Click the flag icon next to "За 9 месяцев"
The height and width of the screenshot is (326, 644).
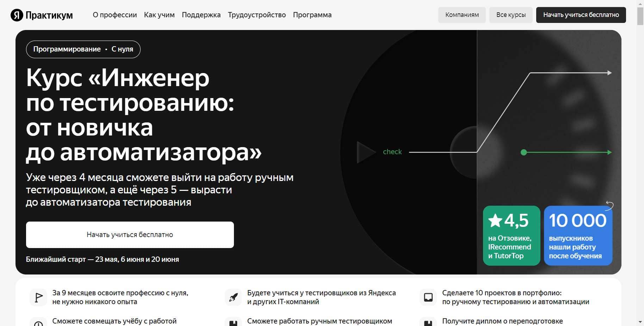coord(38,297)
